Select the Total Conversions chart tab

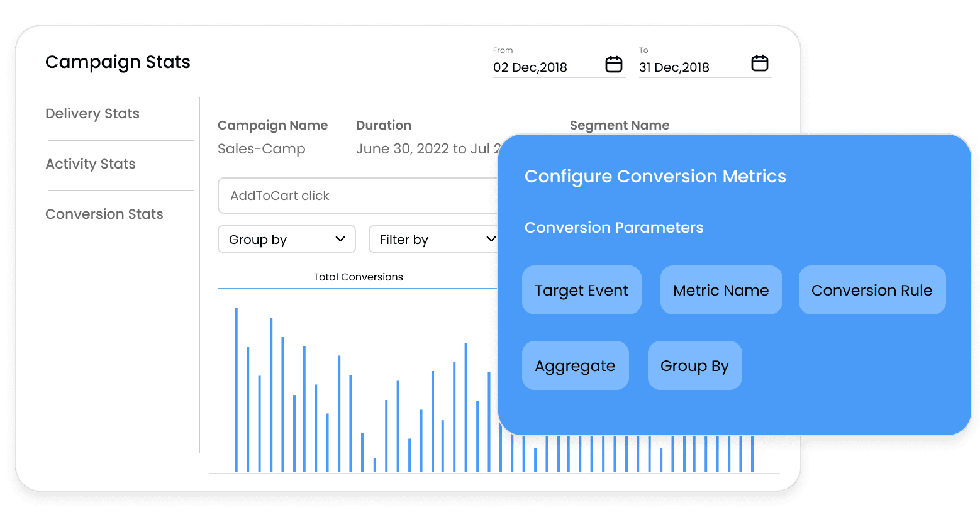[358, 277]
